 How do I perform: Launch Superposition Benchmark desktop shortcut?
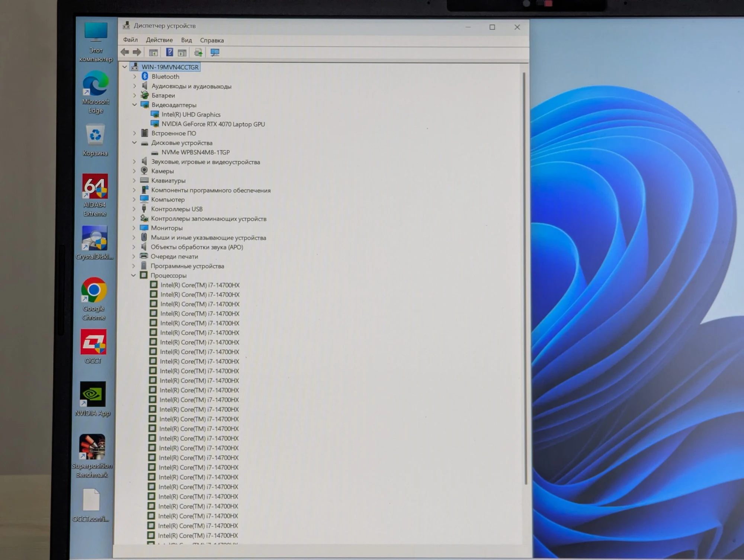[92, 456]
